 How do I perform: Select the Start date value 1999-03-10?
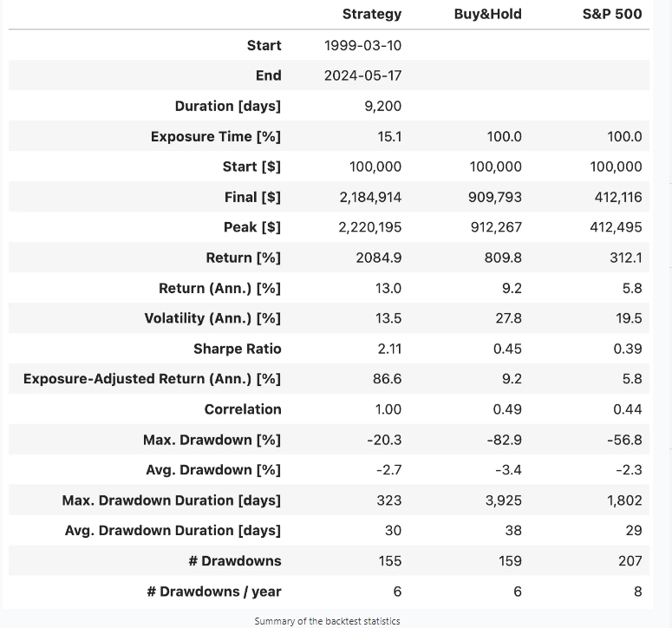tap(362, 45)
